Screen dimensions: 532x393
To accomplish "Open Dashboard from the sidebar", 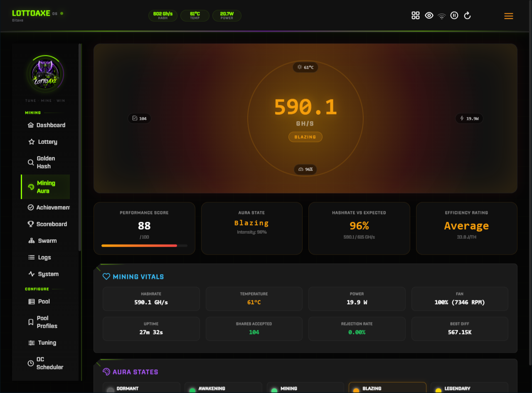I will click(x=45, y=125).
